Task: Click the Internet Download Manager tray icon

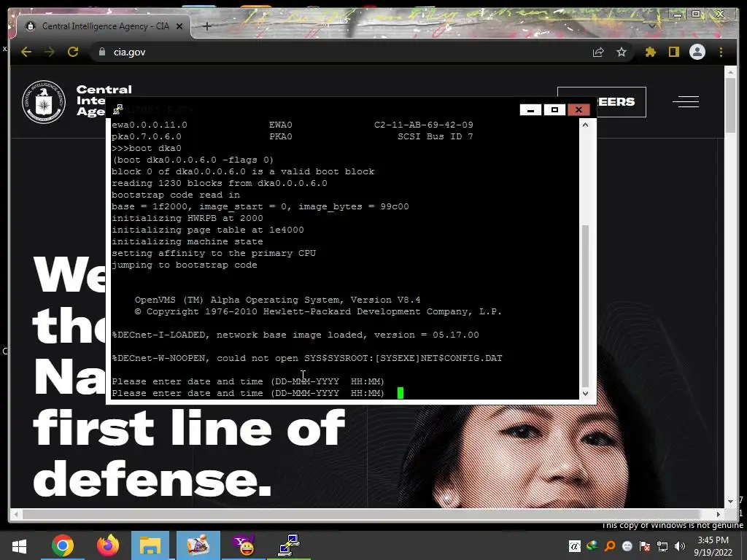Action: [592, 546]
